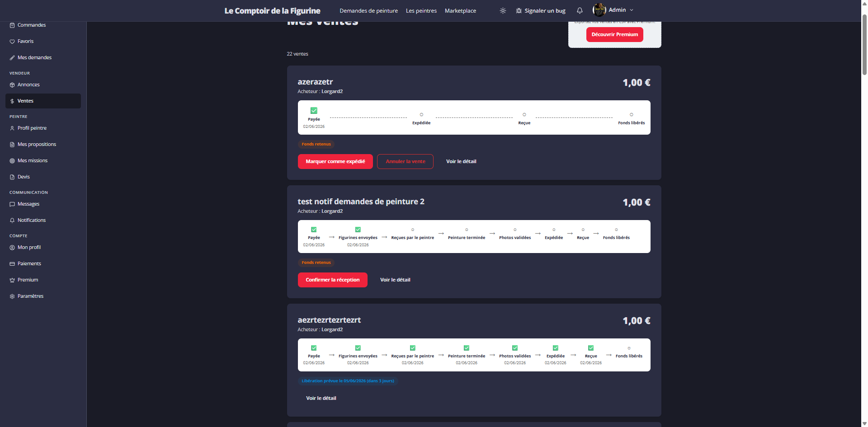The height and width of the screenshot is (427, 868).
Task: Click the Mes demandes brush icon
Action: point(12,58)
